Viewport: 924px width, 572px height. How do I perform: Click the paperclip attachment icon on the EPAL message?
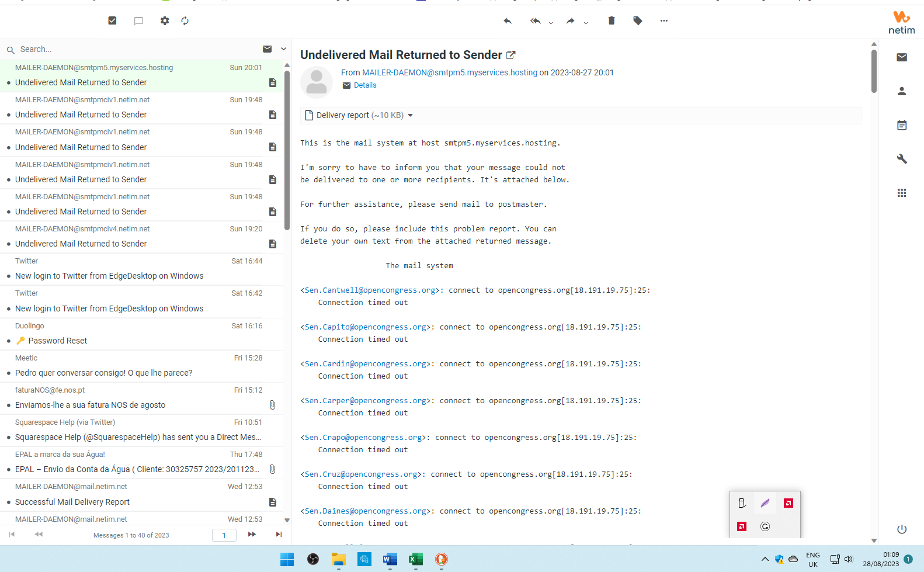pyautogui.click(x=272, y=469)
